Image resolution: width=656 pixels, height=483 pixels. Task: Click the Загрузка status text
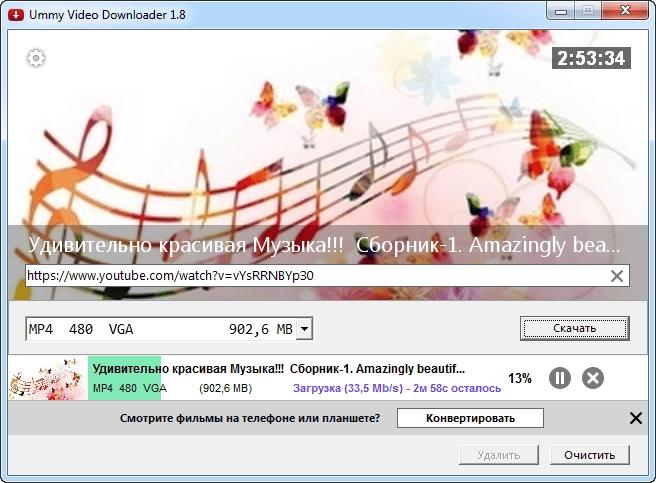point(397,388)
